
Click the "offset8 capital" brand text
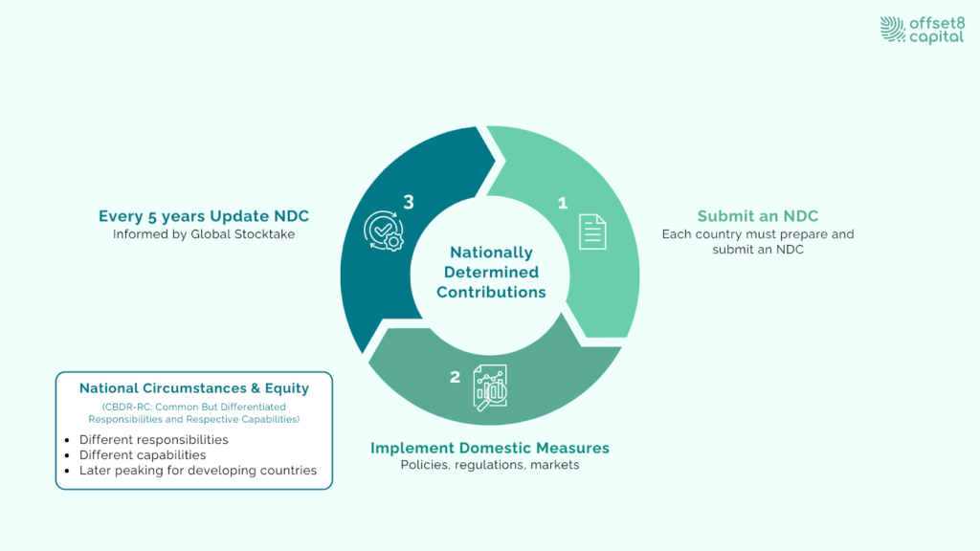[x=937, y=29]
